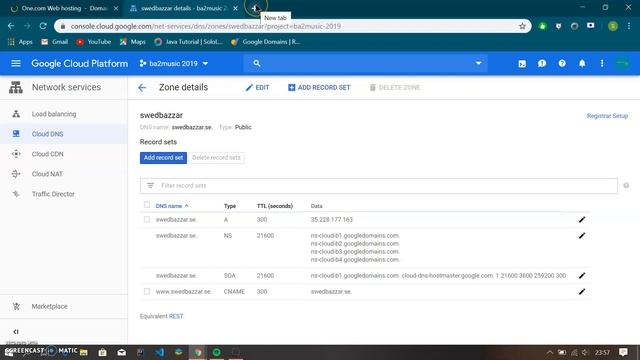Edit the NS record with its pencil icon
Screen dimensions: 640x360
tap(582, 236)
